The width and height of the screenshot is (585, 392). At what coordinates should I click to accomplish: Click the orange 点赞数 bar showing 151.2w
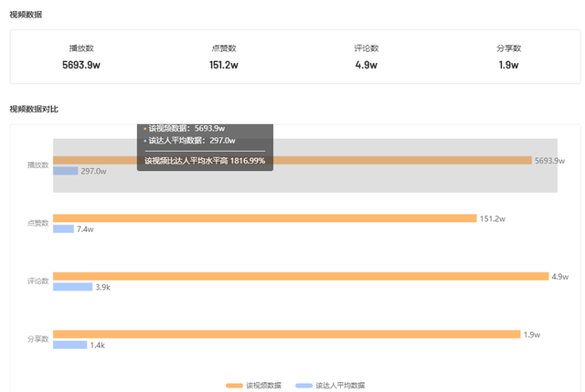[265, 218]
